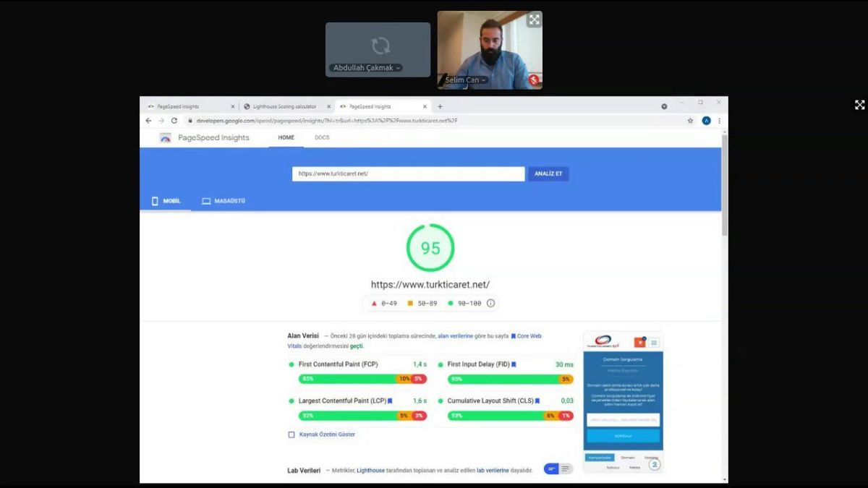Go back in the browser
This screenshot has width=868, height=488.
click(x=148, y=121)
